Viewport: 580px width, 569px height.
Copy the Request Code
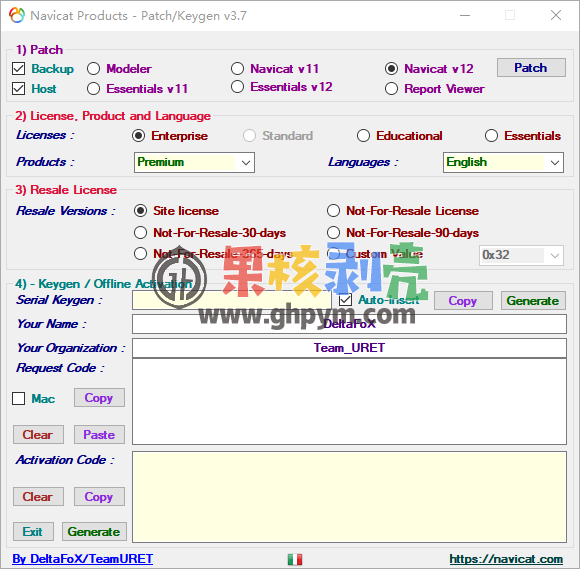[x=99, y=398]
